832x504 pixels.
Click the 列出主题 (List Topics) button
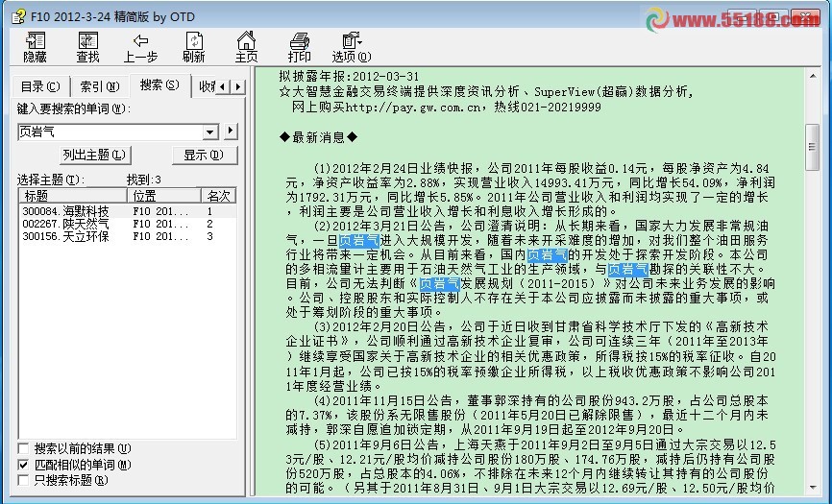[95, 155]
